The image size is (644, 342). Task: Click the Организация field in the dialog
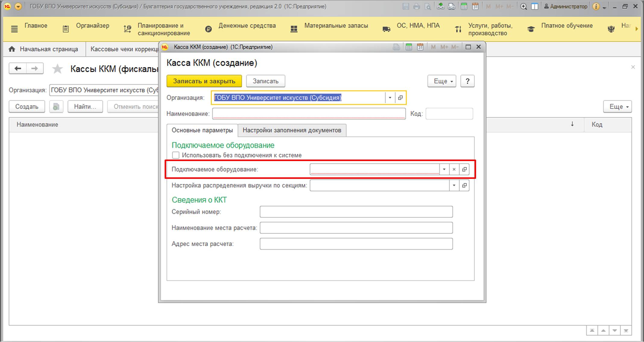pos(298,98)
